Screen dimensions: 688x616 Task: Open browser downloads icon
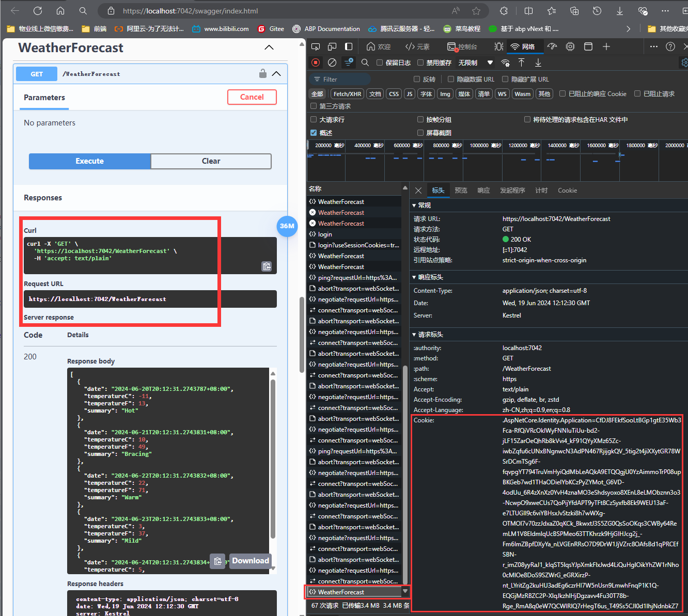[x=620, y=11]
